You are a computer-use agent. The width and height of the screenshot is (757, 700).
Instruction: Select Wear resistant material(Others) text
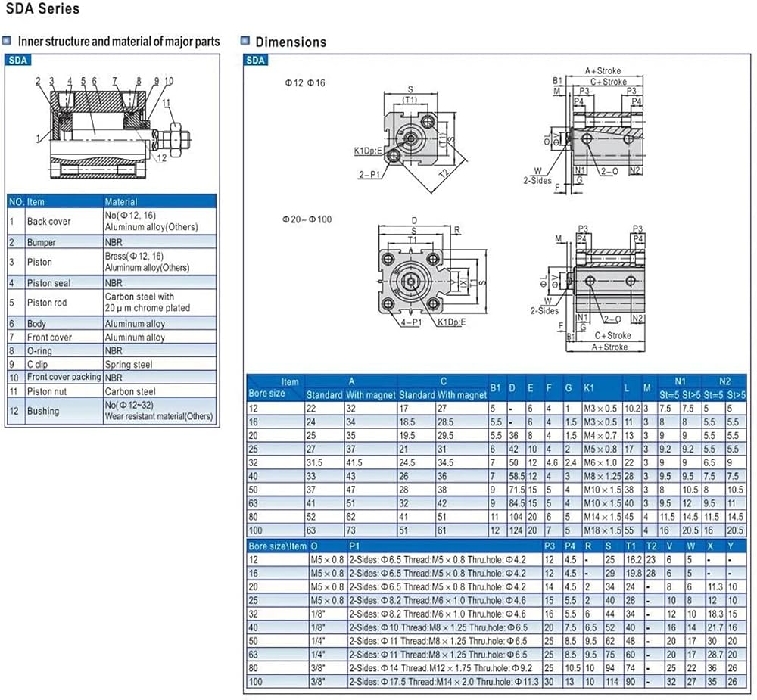(159, 416)
